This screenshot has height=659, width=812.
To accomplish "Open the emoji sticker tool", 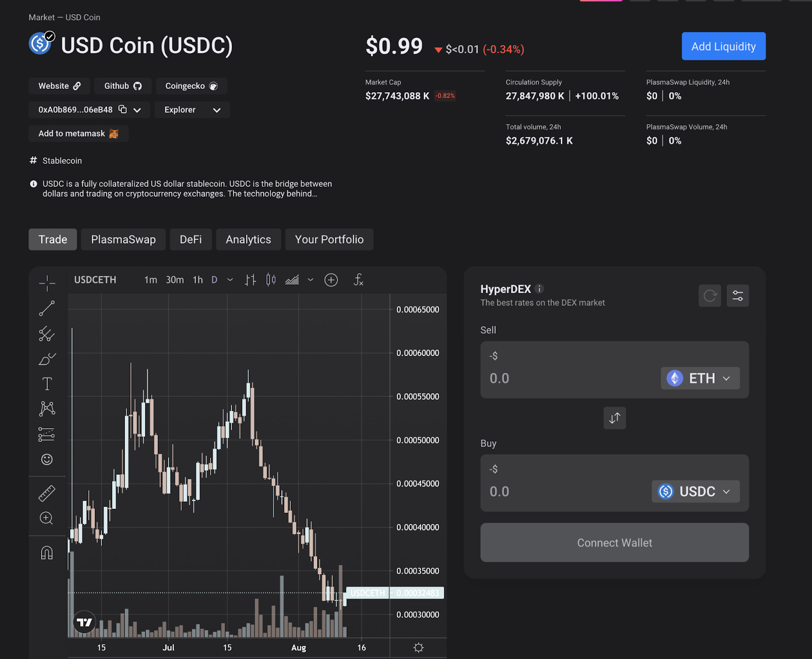I will [47, 459].
